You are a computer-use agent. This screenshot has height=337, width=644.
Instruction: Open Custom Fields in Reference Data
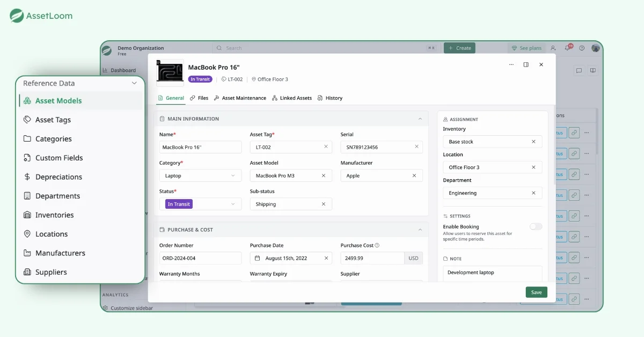click(x=81, y=158)
